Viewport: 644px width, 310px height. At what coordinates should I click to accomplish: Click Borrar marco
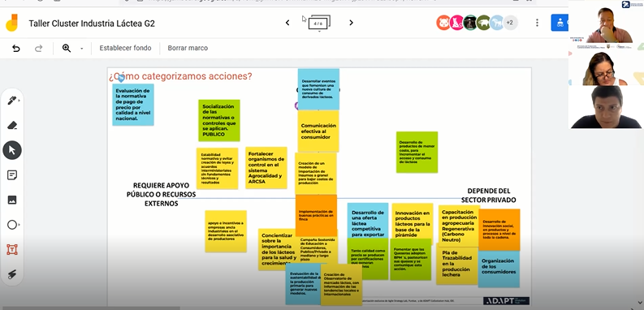tap(188, 48)
